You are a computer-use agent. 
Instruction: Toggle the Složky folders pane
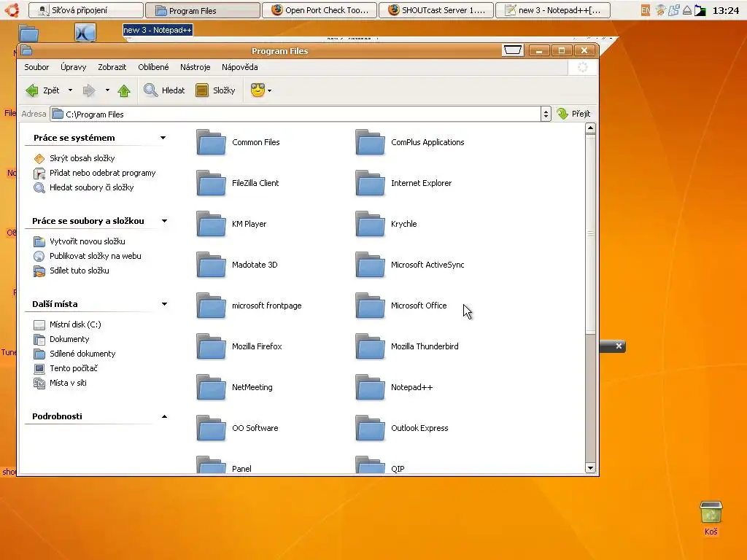pyautogui.click(x=215, y=90)
